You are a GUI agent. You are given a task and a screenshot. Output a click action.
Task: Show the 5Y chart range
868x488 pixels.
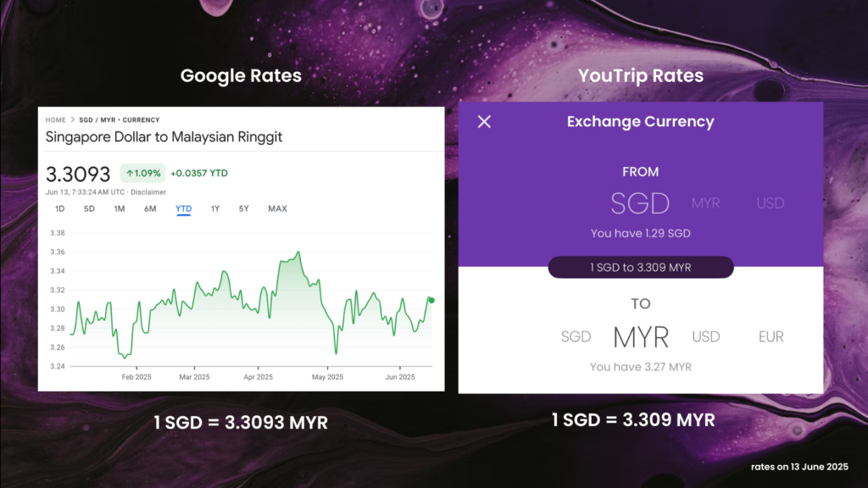pos(243,208)
